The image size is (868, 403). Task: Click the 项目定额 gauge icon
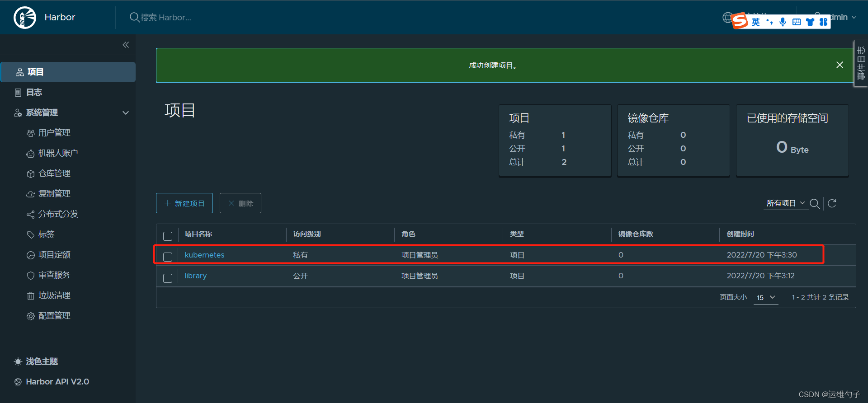[30, 255]
